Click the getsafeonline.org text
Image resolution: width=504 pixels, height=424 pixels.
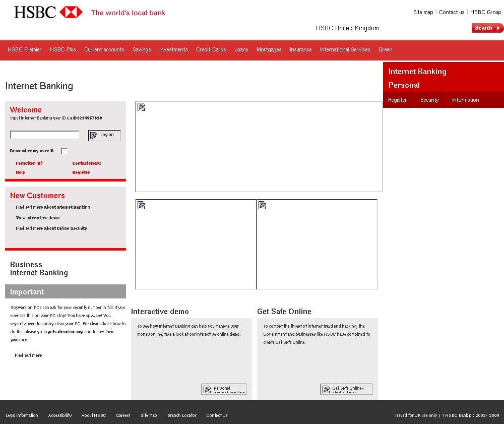pos(65,332)
